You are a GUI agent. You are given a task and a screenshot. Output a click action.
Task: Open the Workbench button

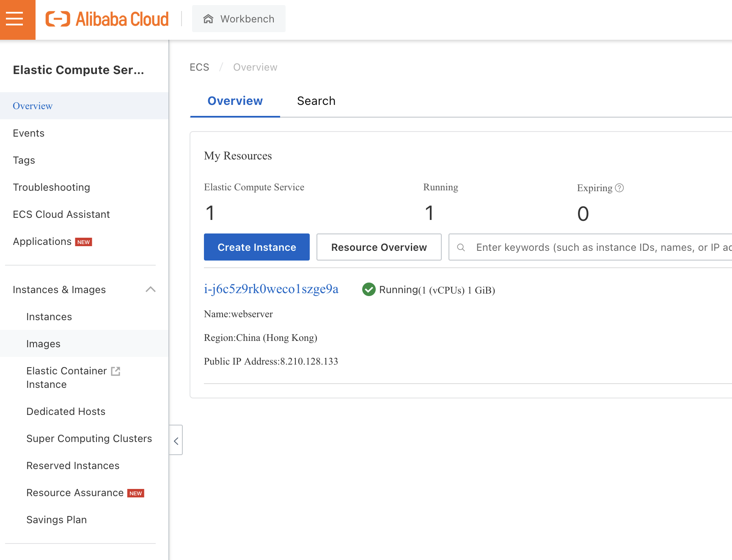[x=239, y=19]
